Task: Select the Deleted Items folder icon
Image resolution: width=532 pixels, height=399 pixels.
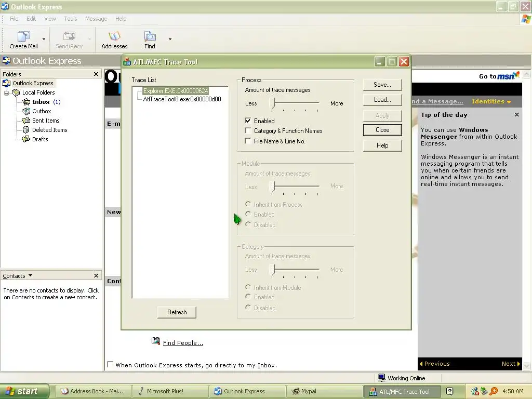Action: coord(26,129)
